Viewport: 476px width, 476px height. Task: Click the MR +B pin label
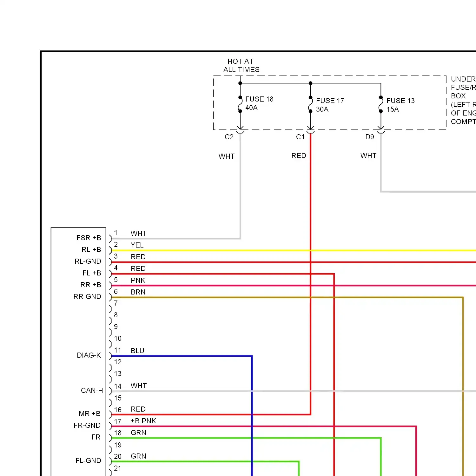click(x=89, y=413)
